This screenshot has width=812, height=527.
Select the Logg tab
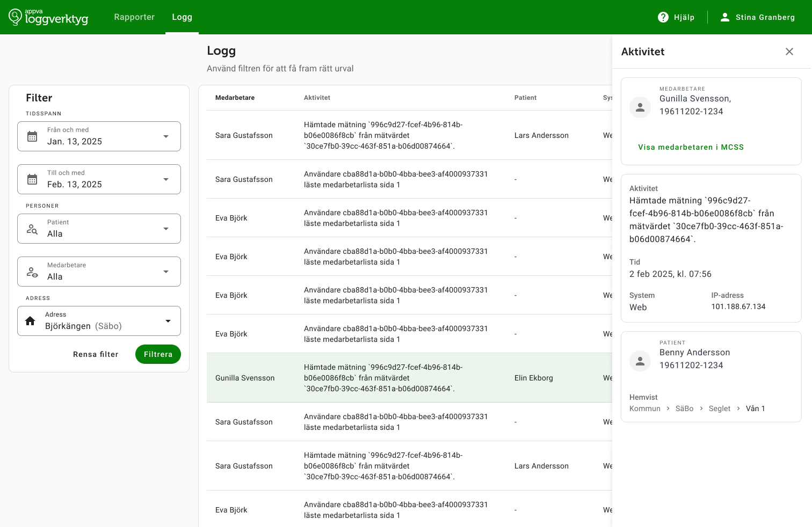pyautogui.click(x=182, y=17)
